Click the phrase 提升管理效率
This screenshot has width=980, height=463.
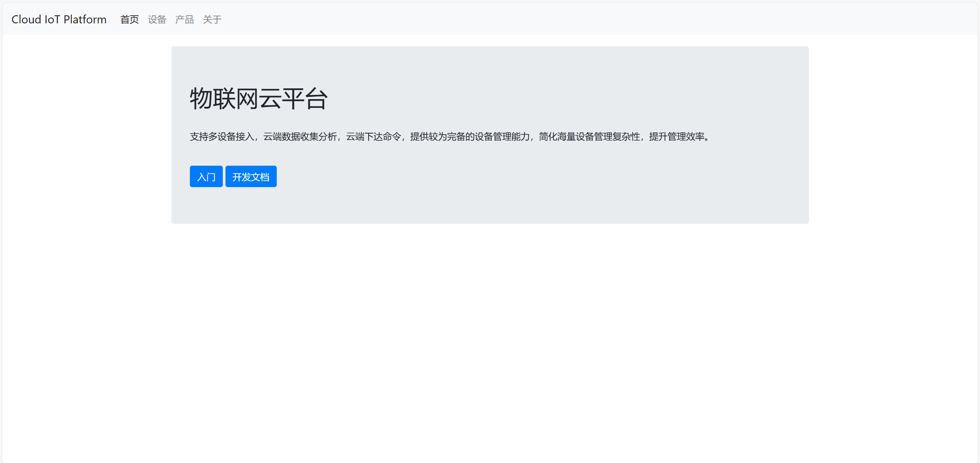pos(677,137)
